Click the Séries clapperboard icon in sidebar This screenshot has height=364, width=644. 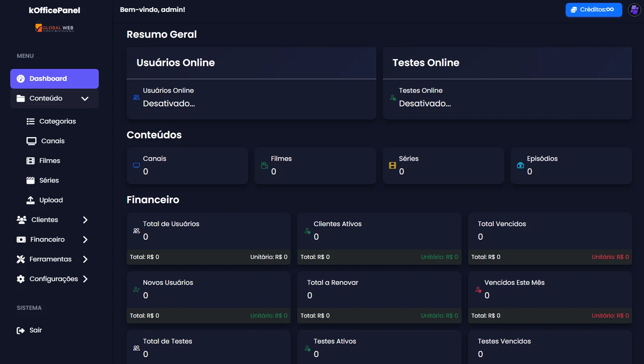click(x=30, y=181)
